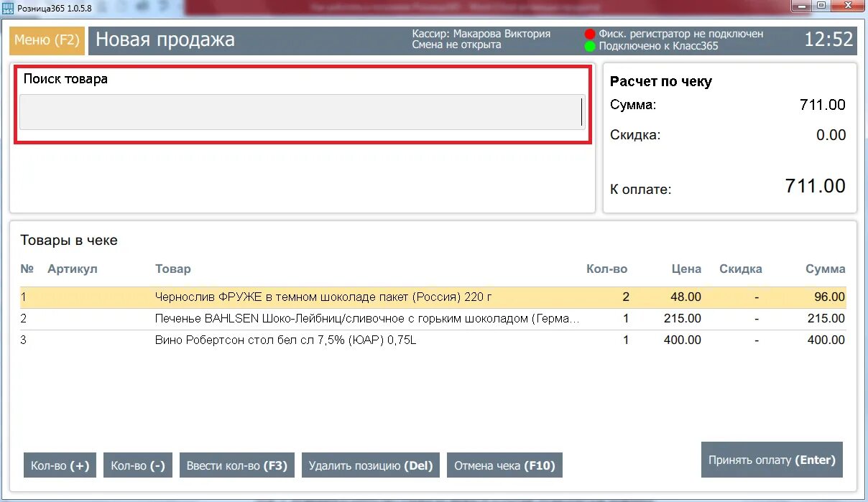
Task: Click the green Класс365 connection indicator
Action: pos(591,46)
